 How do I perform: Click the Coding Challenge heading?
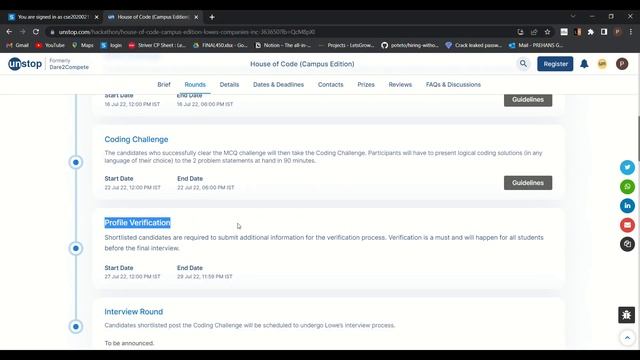pos(136,139)
